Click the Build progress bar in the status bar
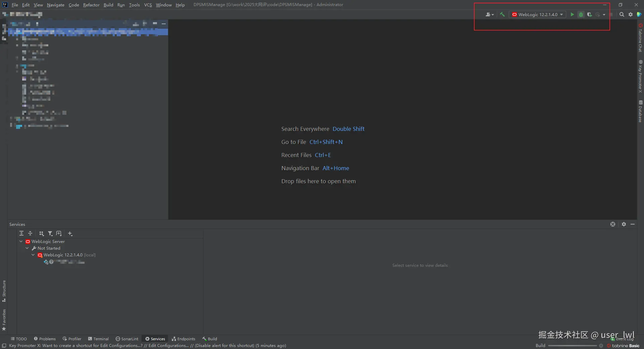Viewport: 644px width, 349px height. point(572,345)
